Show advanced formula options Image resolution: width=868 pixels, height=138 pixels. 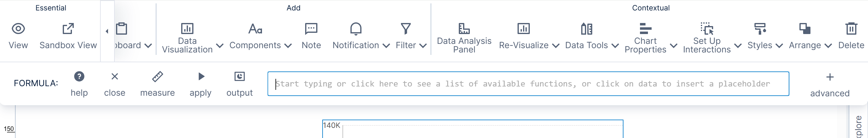[x=829, y=84]
